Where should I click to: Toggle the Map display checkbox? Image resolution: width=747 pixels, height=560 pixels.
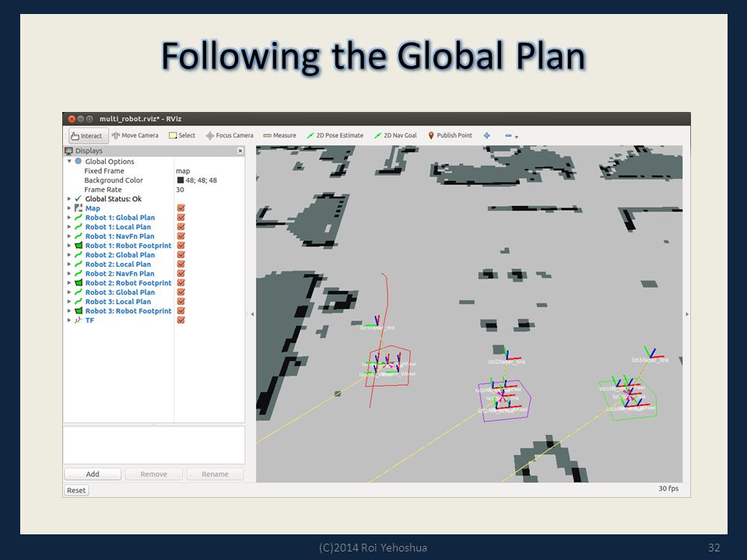pos(181,208)
